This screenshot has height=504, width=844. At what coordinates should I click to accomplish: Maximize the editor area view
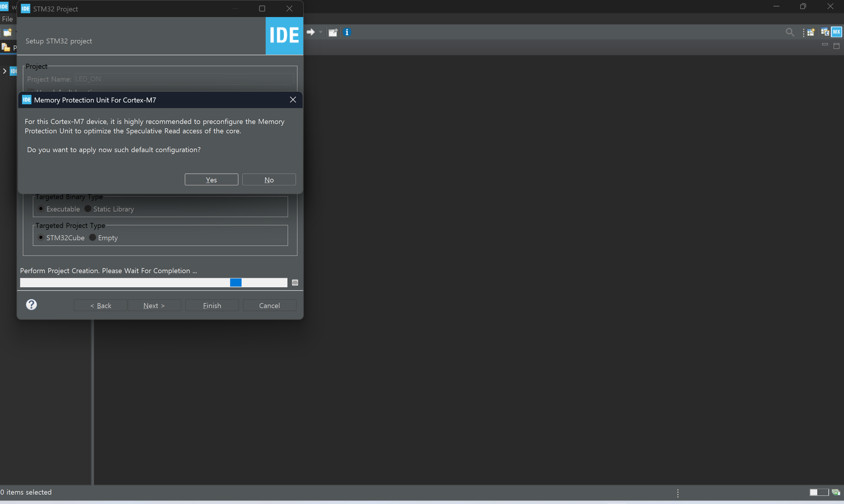coord(837,46)
